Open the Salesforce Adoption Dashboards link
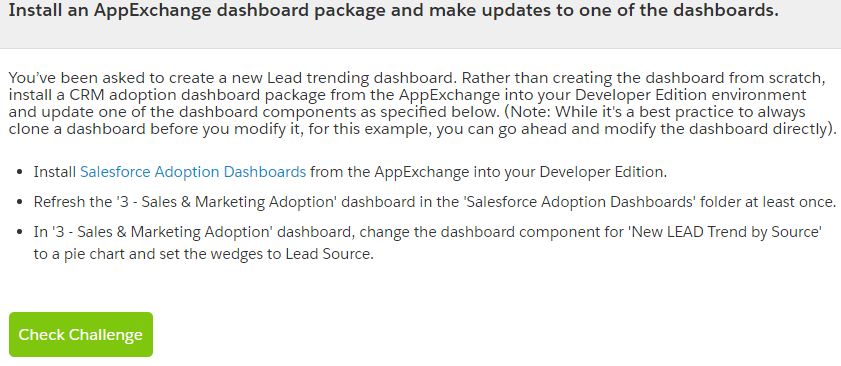 (x=193, y=172)
